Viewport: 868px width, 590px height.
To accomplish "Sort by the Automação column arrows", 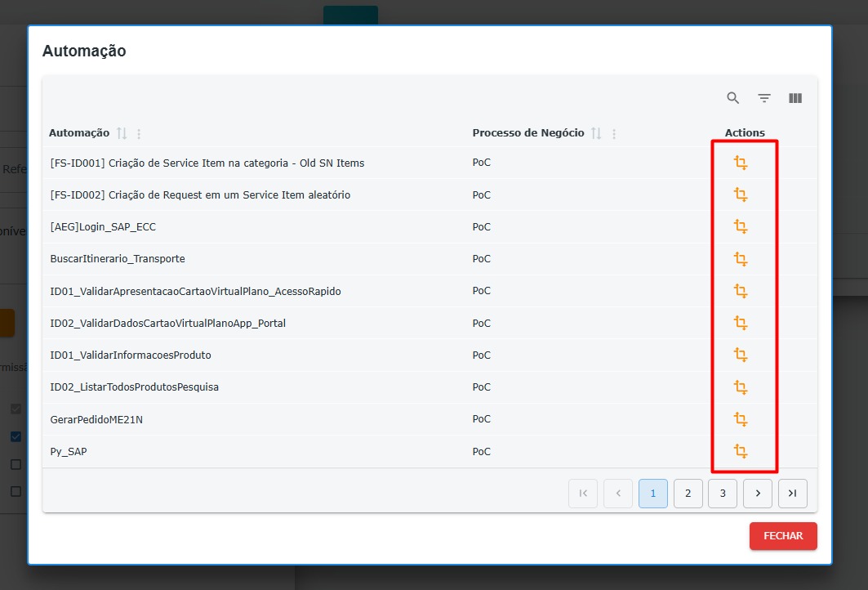I will click(122, 133).
